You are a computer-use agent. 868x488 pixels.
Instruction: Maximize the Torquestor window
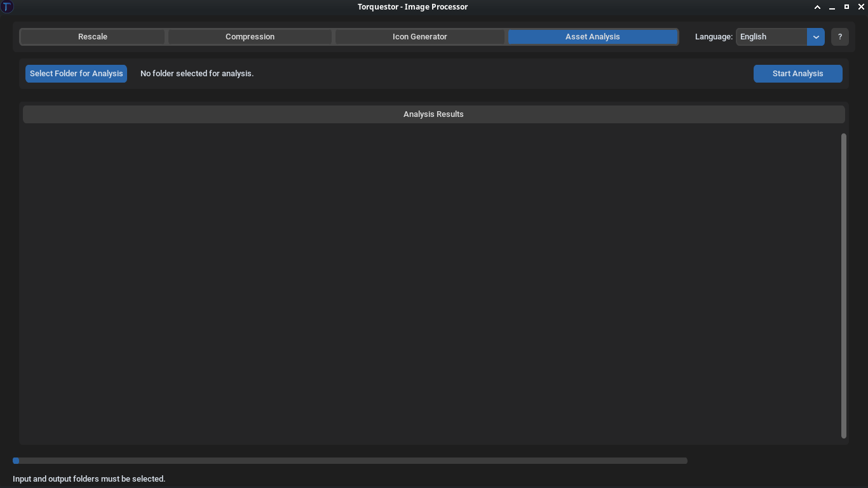click(846, 7)
